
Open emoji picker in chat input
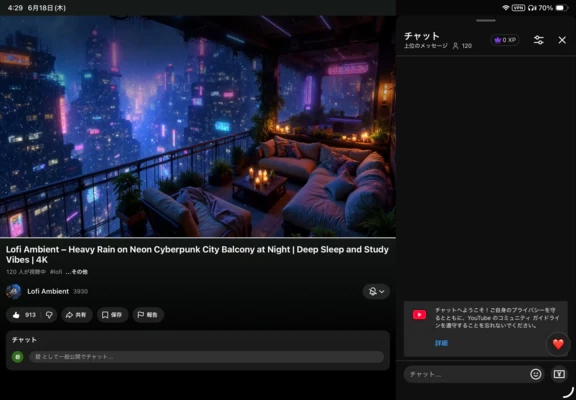click(x=536, y=374)
